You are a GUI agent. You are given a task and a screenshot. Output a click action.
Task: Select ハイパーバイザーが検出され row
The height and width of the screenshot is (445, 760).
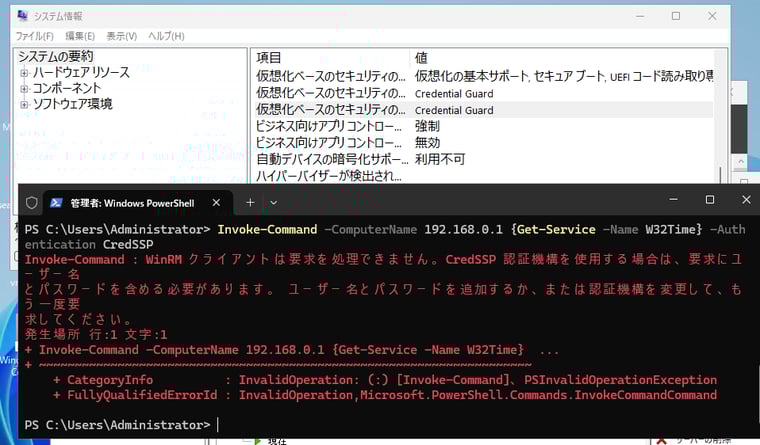(484, 175)
